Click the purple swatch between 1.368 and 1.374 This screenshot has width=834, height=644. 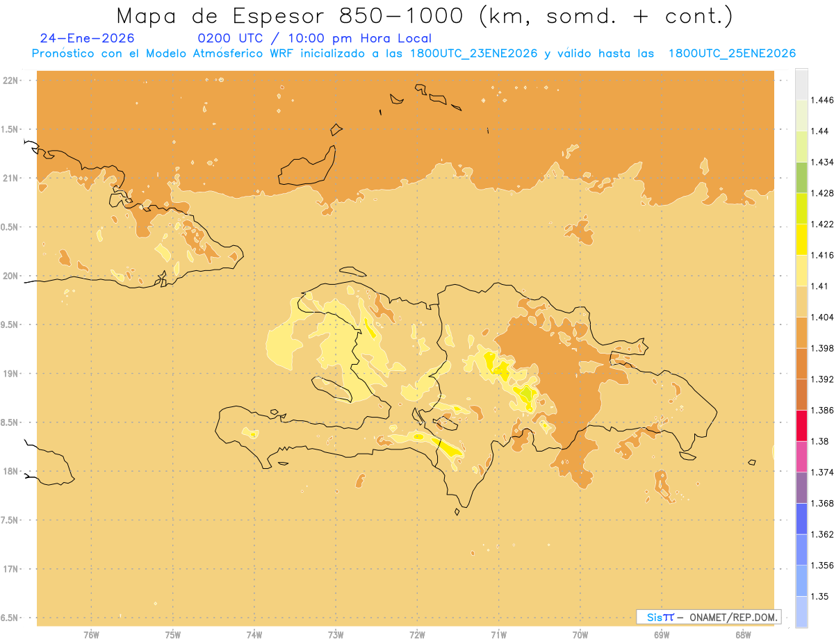pyautogui.click(x=801, y=488)
